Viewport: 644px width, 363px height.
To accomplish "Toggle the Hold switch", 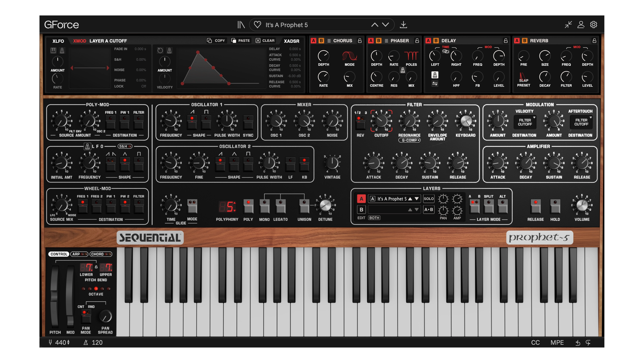I will (x=555, y=206).
